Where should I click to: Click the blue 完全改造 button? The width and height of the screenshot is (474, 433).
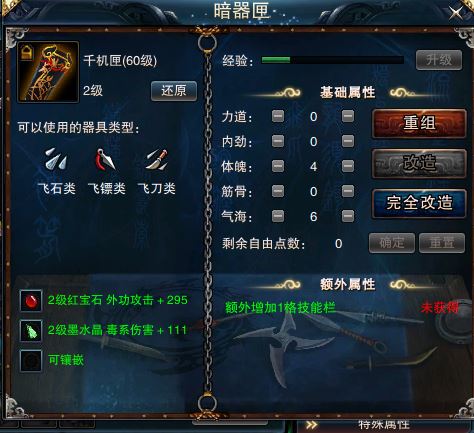[x=419, y=203]
